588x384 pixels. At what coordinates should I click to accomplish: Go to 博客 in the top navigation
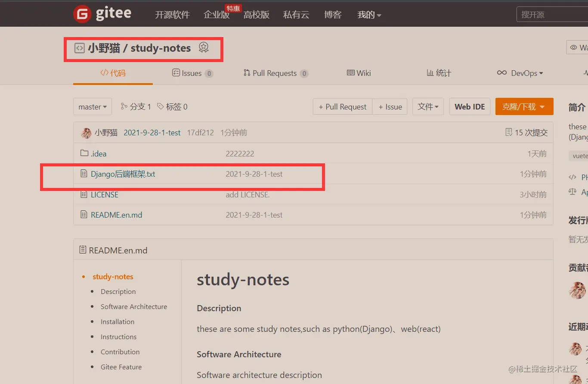(x=333, y=15)
